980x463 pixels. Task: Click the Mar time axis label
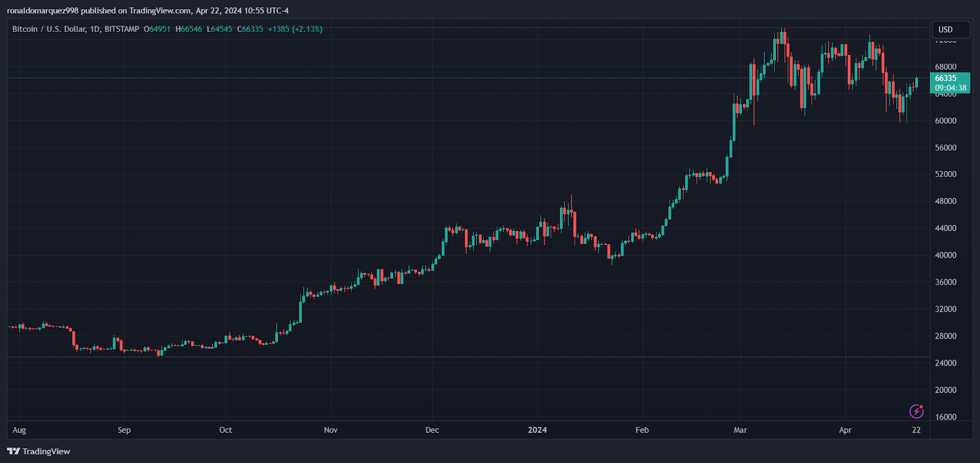pyautogui.click(x=741, y=430)
